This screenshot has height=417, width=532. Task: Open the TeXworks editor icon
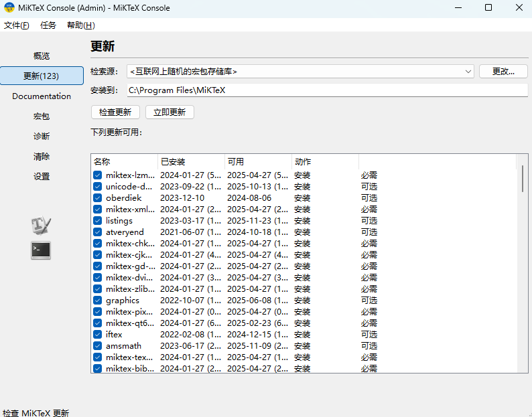41,226
